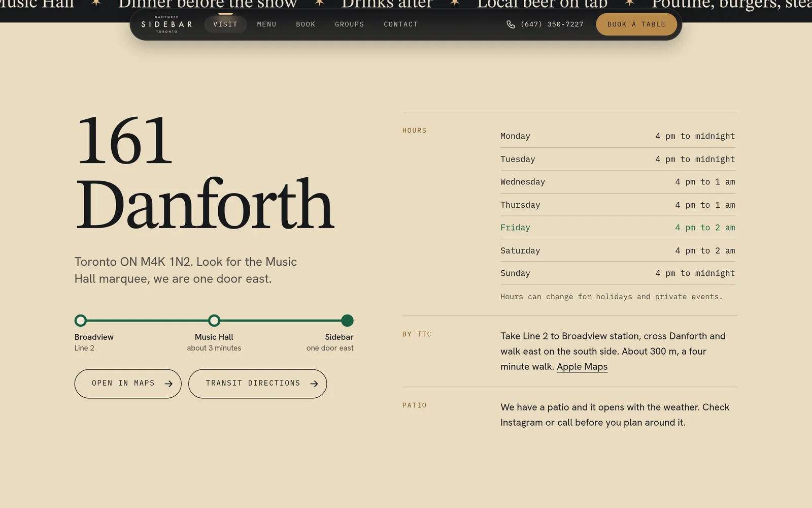Click the patio Instagram notice paragraph
The image size is (812, 508).
[615, 415]
